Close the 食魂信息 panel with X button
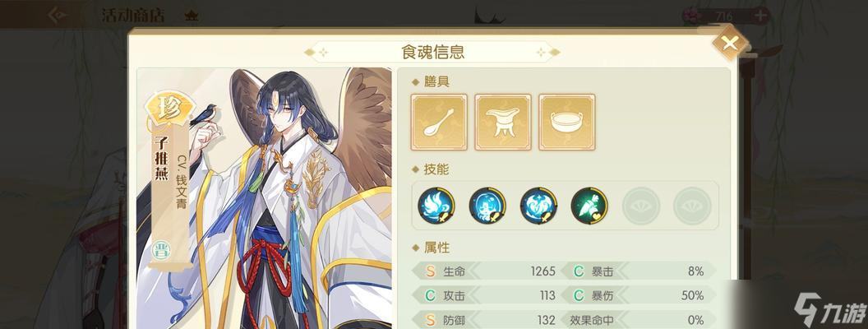This screenshot has height=329, width=868. coord(730,44)
